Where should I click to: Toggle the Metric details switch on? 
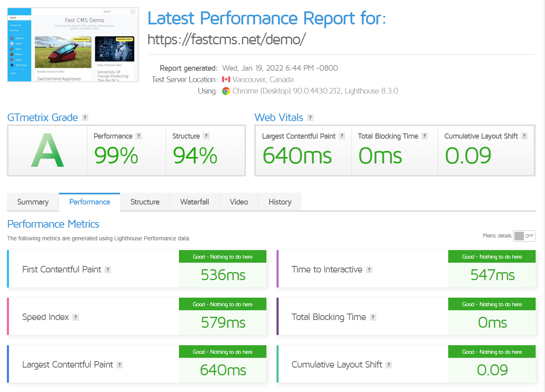(524, 236)
